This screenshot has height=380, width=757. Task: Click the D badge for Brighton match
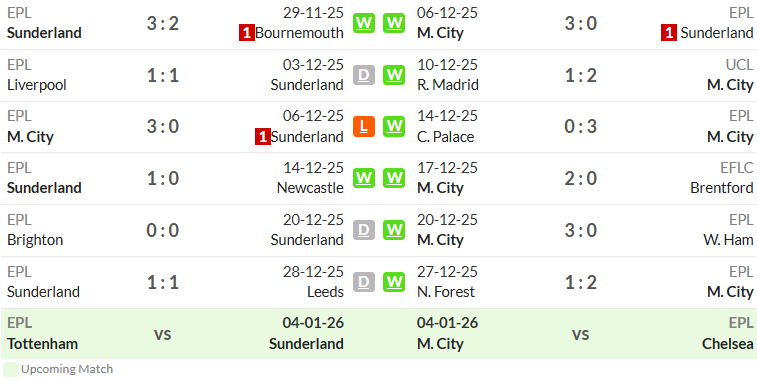click(364, 230)
